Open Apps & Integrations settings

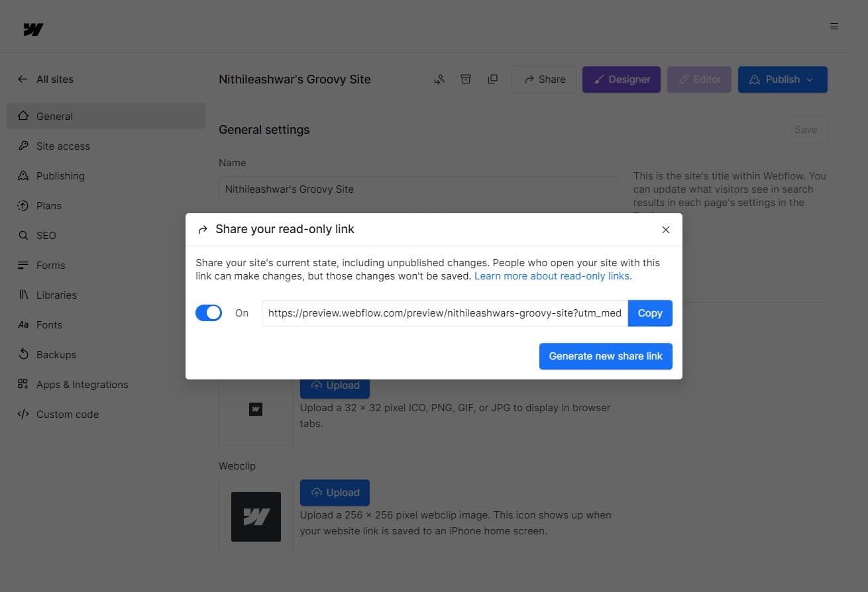(81, 385)
